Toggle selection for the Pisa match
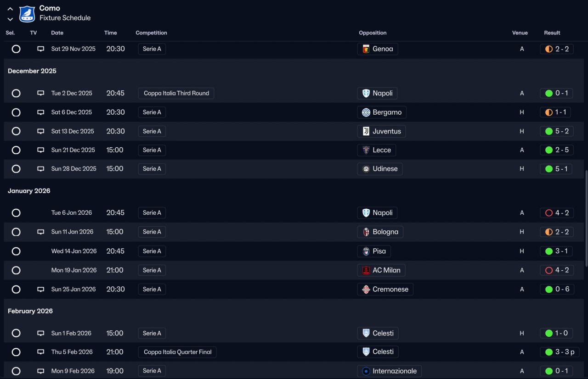The image size is (588, 379). (16, 251)
